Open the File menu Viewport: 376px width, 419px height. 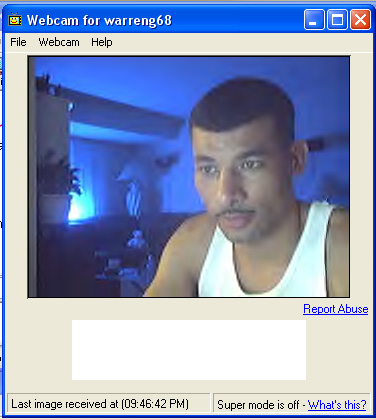[x=18, y=42]
